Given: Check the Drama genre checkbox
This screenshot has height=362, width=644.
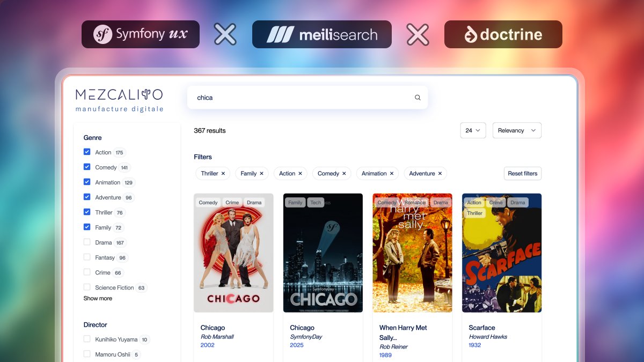Looking at the screenshot, I should tap(87, 242).
